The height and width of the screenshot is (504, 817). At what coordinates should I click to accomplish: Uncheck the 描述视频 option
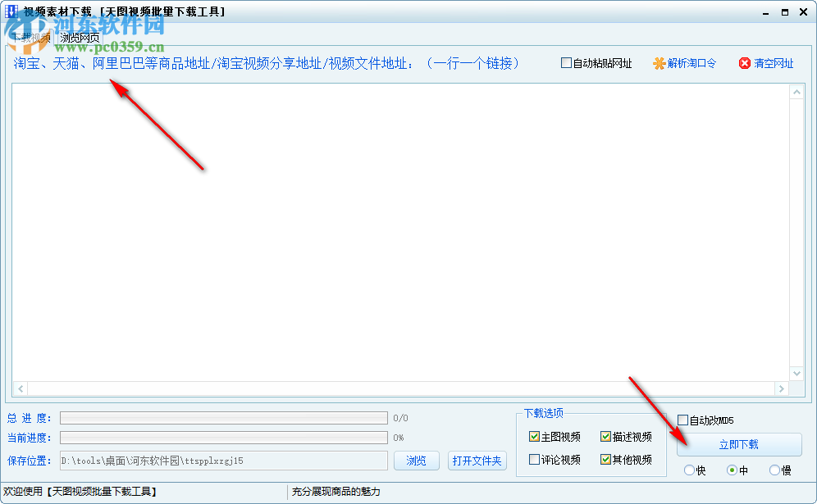click(605, 436)
